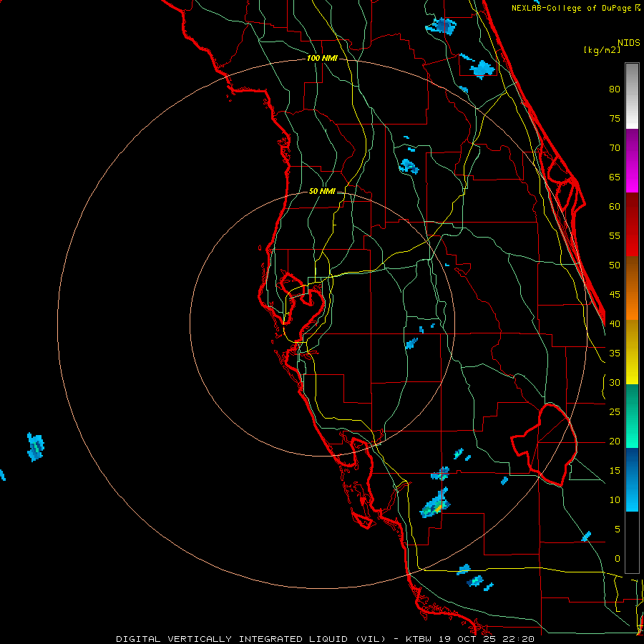Click the NEXLAB-College of DuPage label
The height and width of the screenshot is (644, 644).
click(572, 8)
